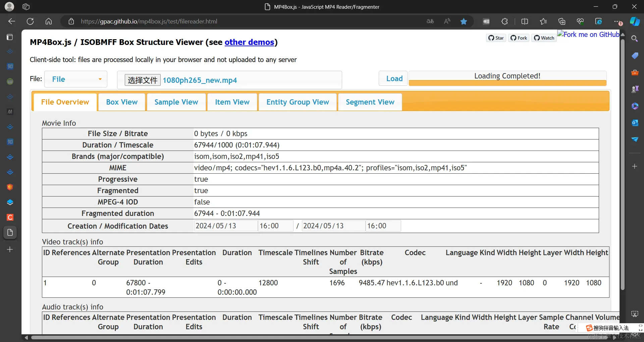This screenshot has height=342, width=644.
Task: Click the choose file button
Action: click(x=143, y=80)
